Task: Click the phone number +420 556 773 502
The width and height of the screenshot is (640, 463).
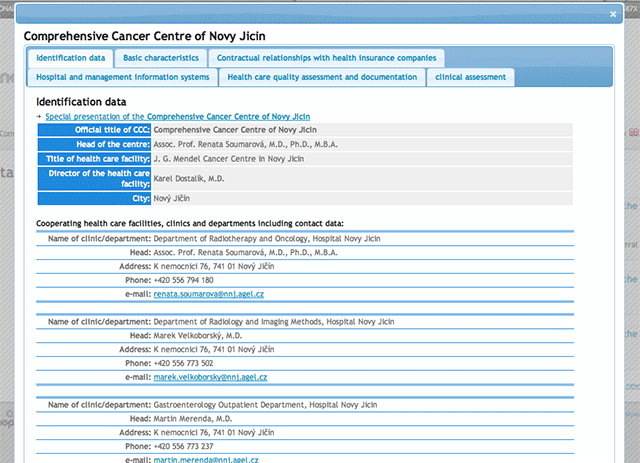Action: click(x=183, y=363)
